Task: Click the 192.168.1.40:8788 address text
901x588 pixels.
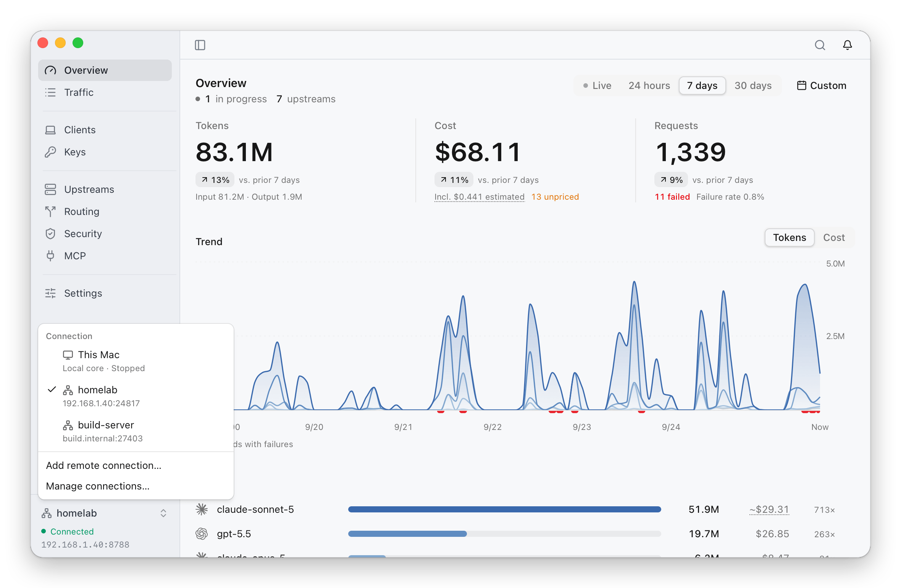Action: click(x=85, y=544)
